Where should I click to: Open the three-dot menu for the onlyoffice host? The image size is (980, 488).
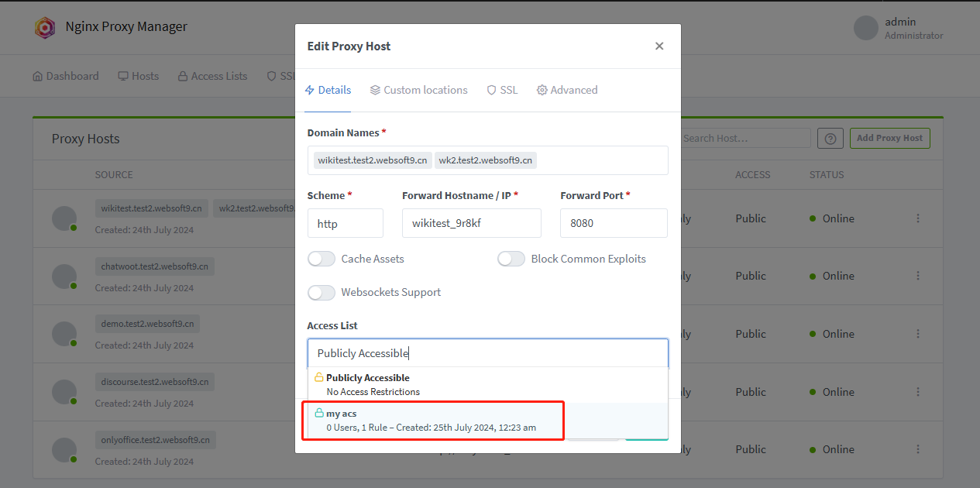pos(918,449)
